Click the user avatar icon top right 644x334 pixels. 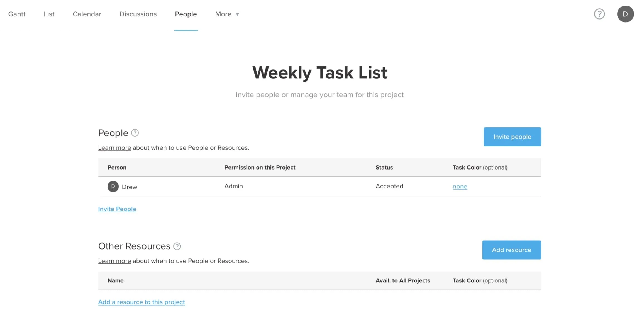point(625,14)
